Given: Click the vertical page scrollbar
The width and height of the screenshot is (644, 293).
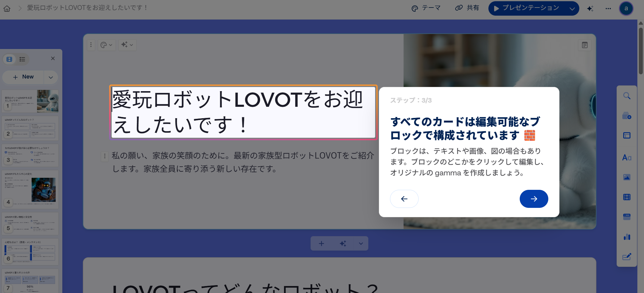Looking at the screenshot, I should [x=641, y=51].
